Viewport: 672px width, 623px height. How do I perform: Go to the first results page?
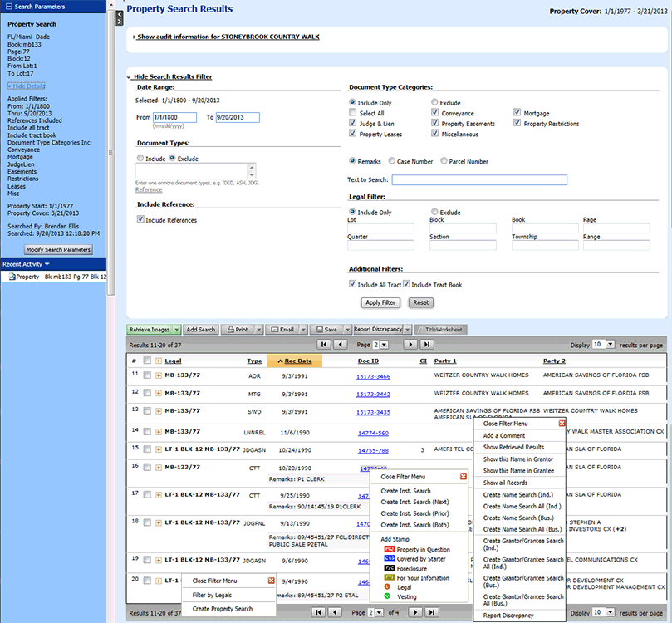coord(322,344)
